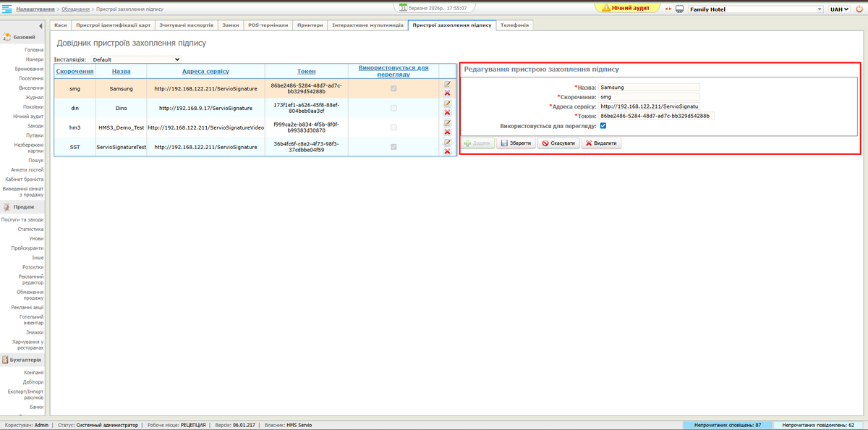The image size is (868, 430).
Task: Click the Зберегти save button
Action: click(x=516, y=143)
